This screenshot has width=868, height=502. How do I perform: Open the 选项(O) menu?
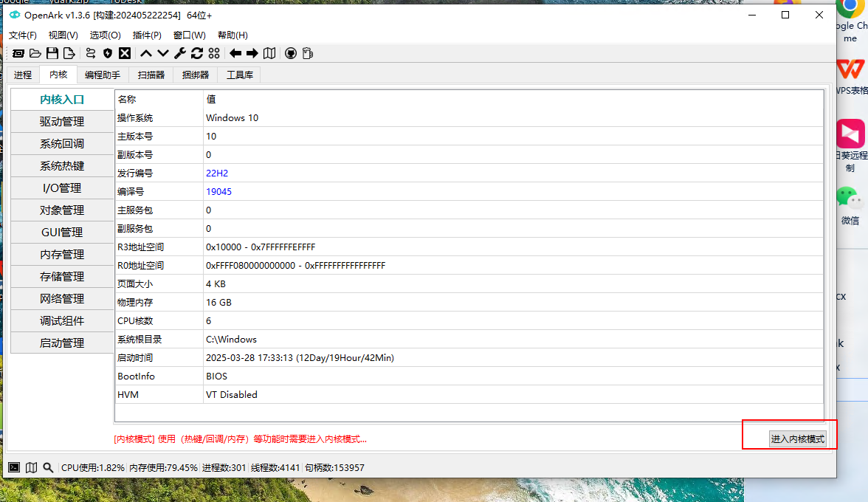point(106,35)
